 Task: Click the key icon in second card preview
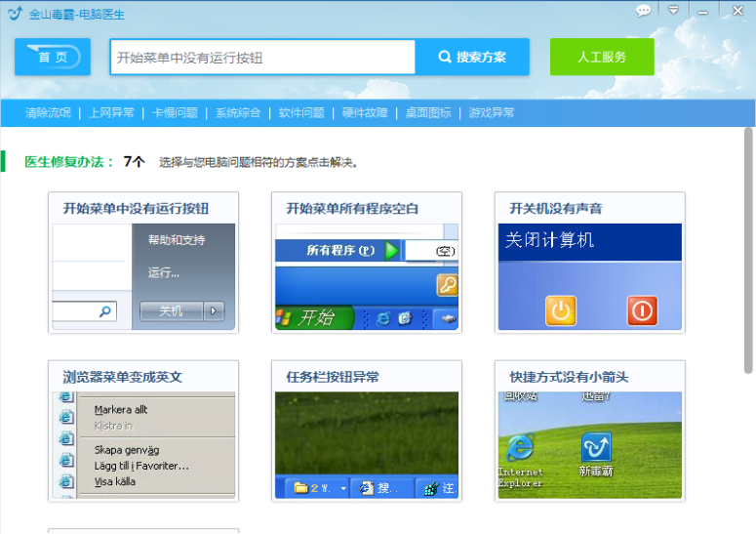447,285
